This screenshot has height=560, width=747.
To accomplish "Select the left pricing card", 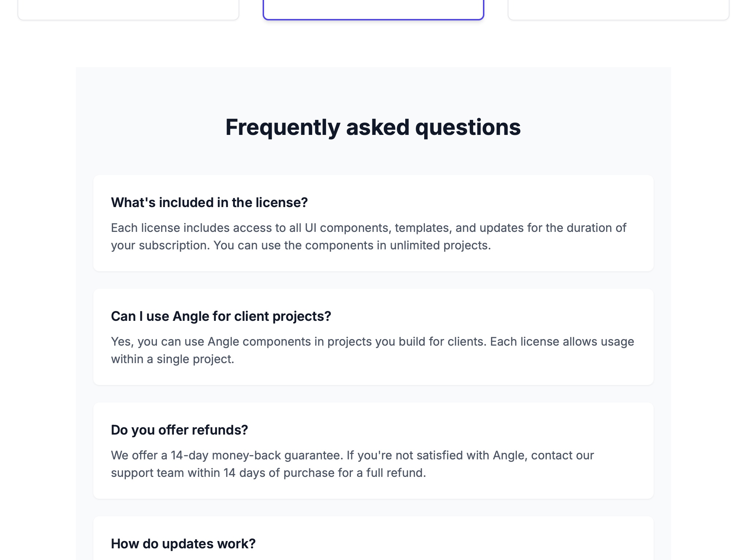I will pyautogui.click(x=128, y=7).
